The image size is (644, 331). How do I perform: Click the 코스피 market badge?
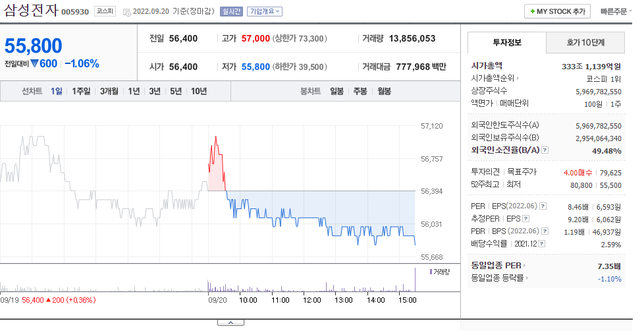click(x=105, y=11)
